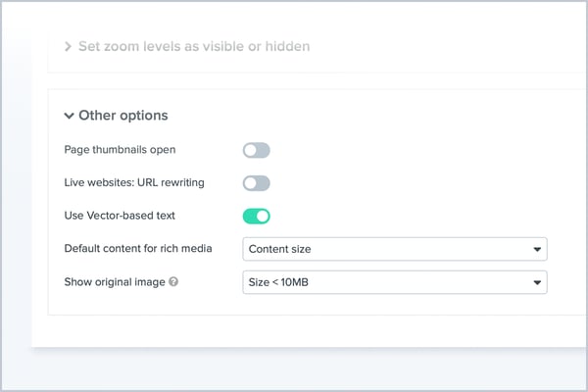The image size is (588, 392).
Task: Collapse the Other options section heading
Action: tap(122, 116)
